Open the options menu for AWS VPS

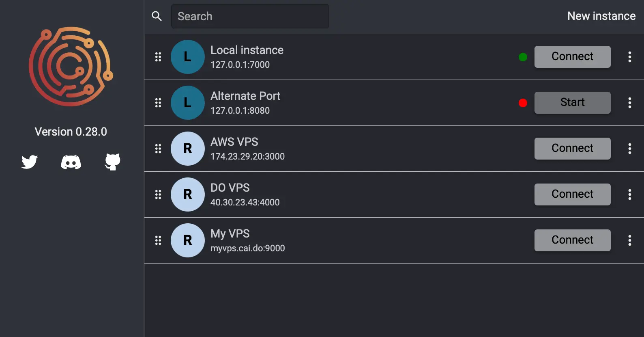pos(630,149)
